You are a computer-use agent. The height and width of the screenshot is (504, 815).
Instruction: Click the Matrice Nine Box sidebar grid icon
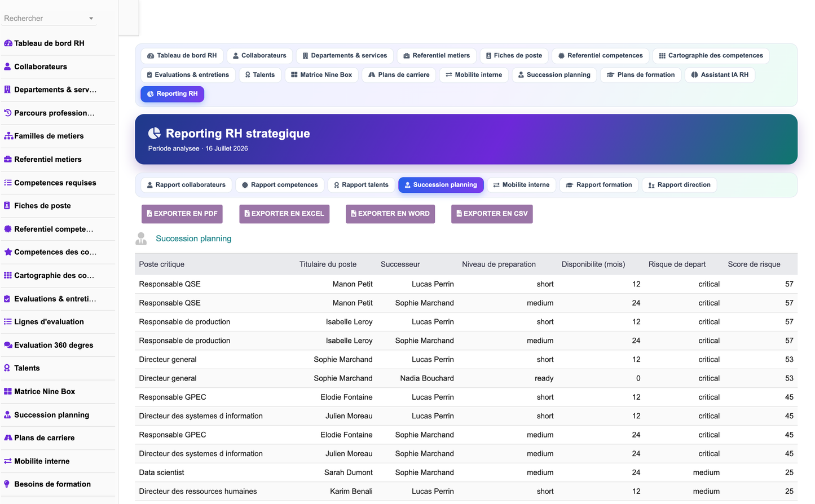click(x=8, y=391)
